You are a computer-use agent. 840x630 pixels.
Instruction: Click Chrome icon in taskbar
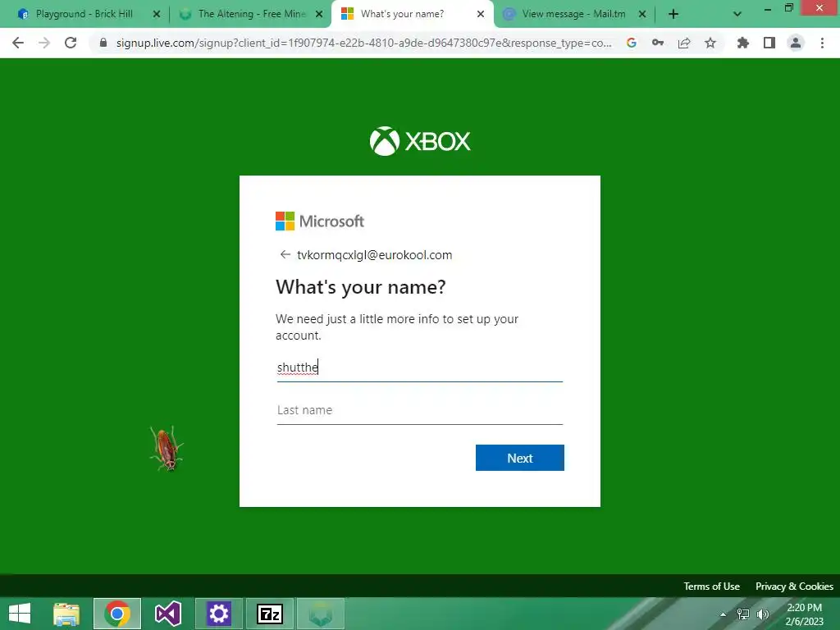pos(117,614)
